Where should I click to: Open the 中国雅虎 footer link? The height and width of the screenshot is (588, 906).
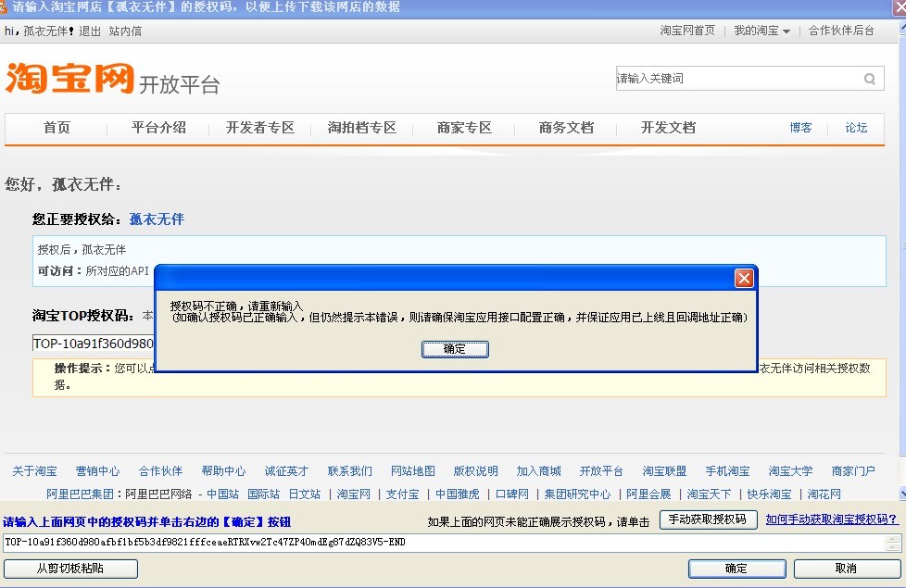[457, 494]
